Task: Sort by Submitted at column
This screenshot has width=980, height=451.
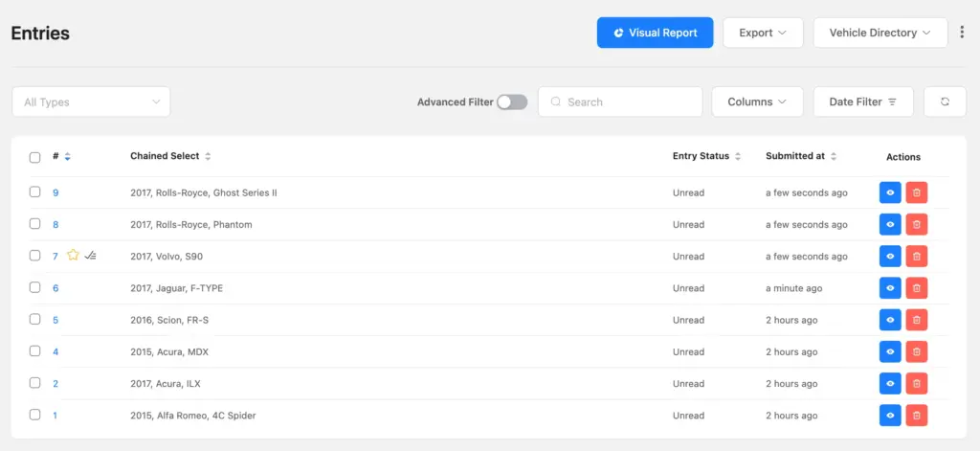Action: point(834,157)
